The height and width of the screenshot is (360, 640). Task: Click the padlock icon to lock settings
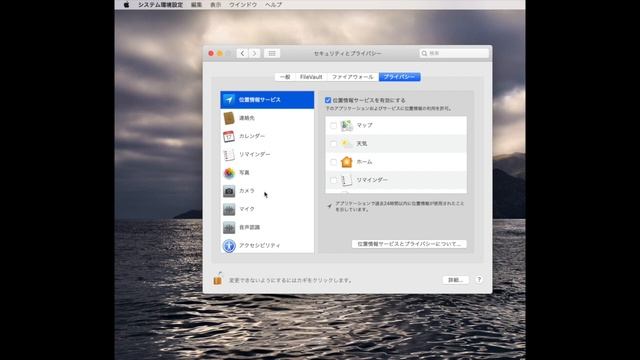pyautogui.click(x=218, y=278)
